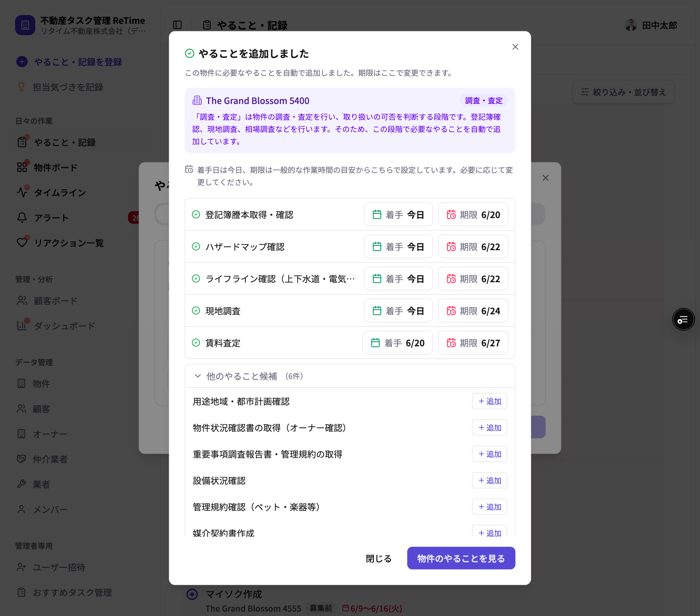Image resolution: width=700 pixels, height=616 pixels.
Task: Open start date for 現地調査
Action: 398,311
